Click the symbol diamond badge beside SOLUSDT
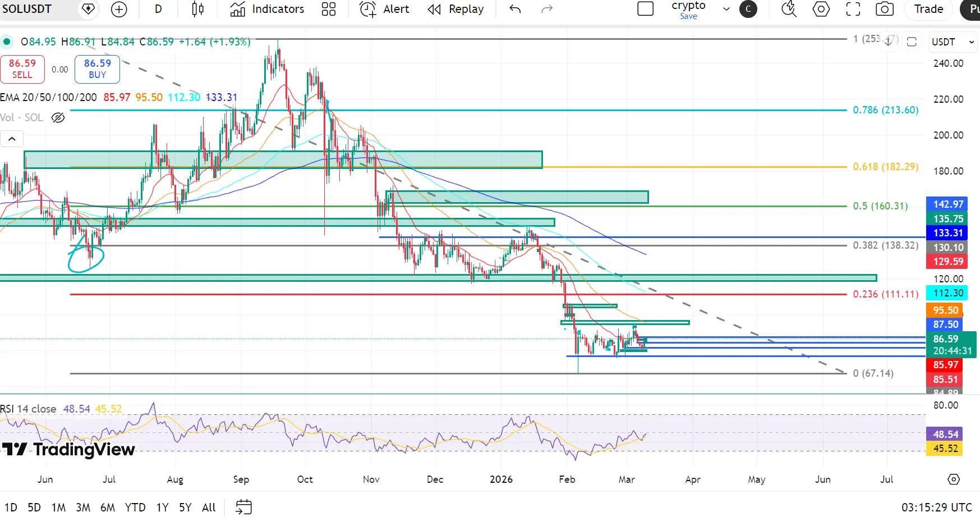The width and height of the screenshot is (980, 521). coord(88,9)
